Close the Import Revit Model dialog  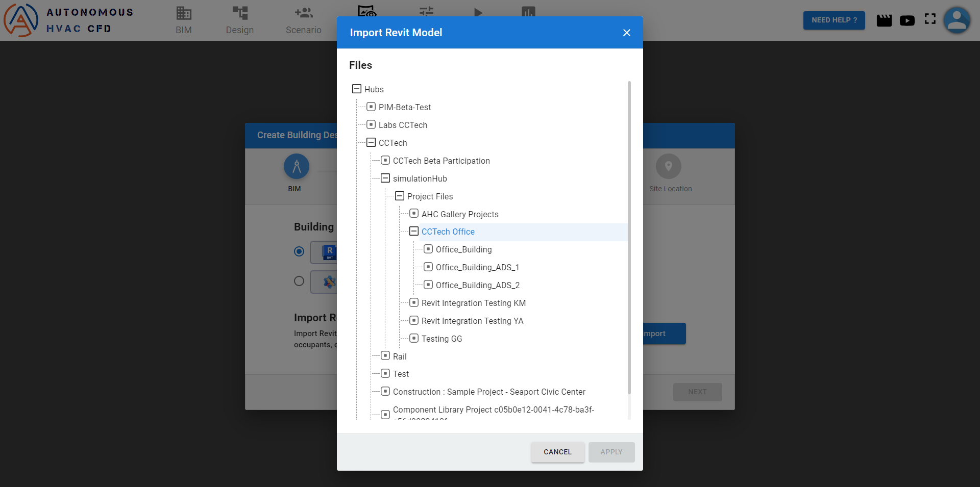[627, 33]
